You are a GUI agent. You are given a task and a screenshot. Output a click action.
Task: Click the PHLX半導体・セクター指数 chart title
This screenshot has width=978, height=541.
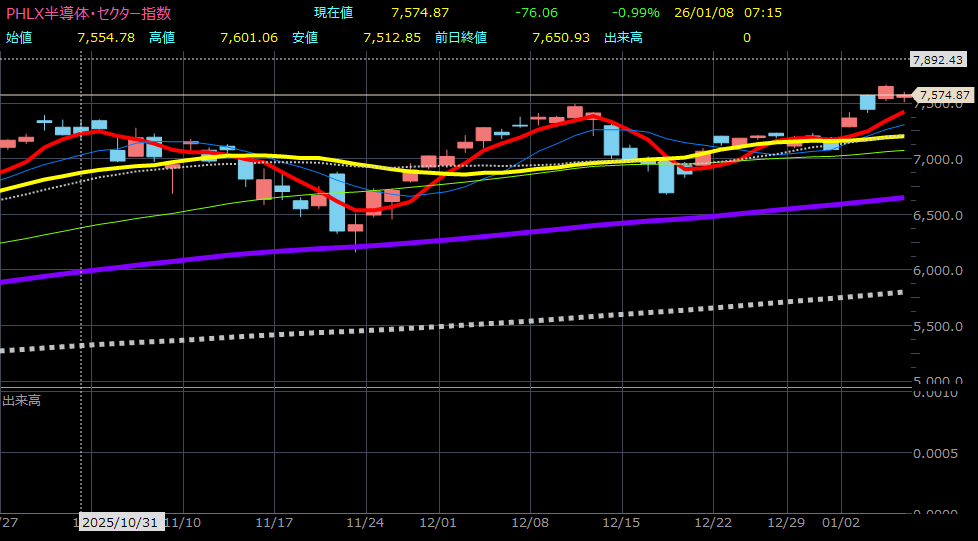pyautogui.click(x=89, y=13)
